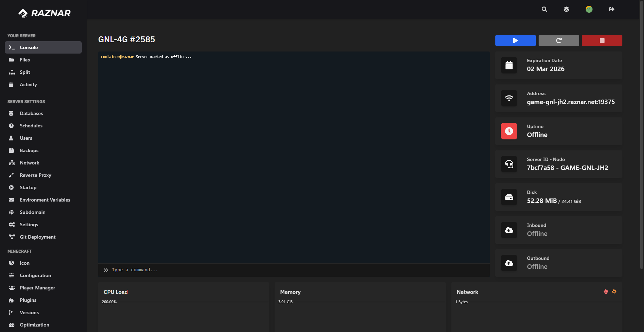The image size is (644, 332).
Task: Select Player Manager under Minecraft
Action: click(x=37, y=288)
